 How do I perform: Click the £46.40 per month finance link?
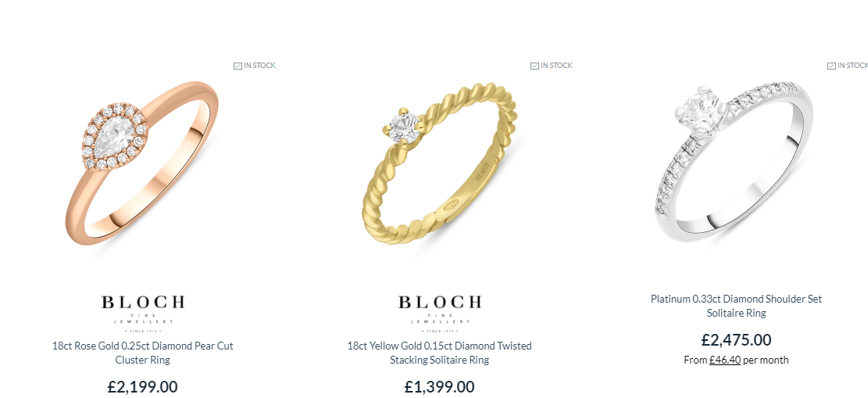[724, 360]
